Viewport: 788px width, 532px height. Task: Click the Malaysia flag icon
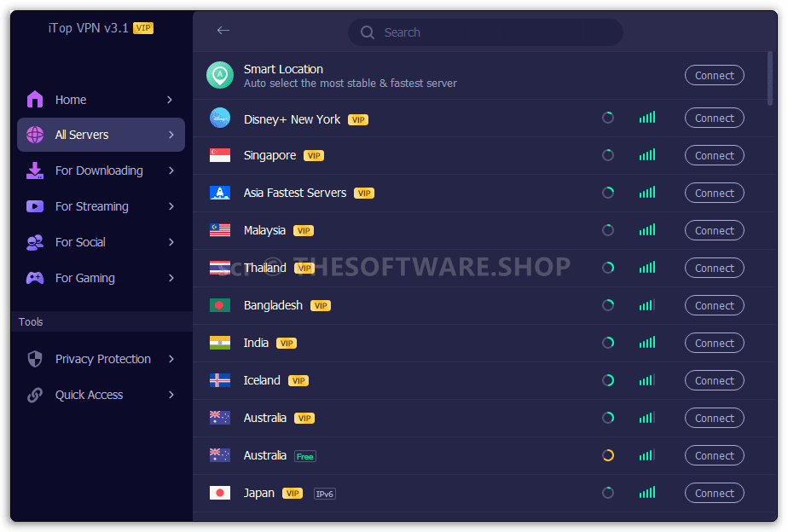click(x=220, y=230)
